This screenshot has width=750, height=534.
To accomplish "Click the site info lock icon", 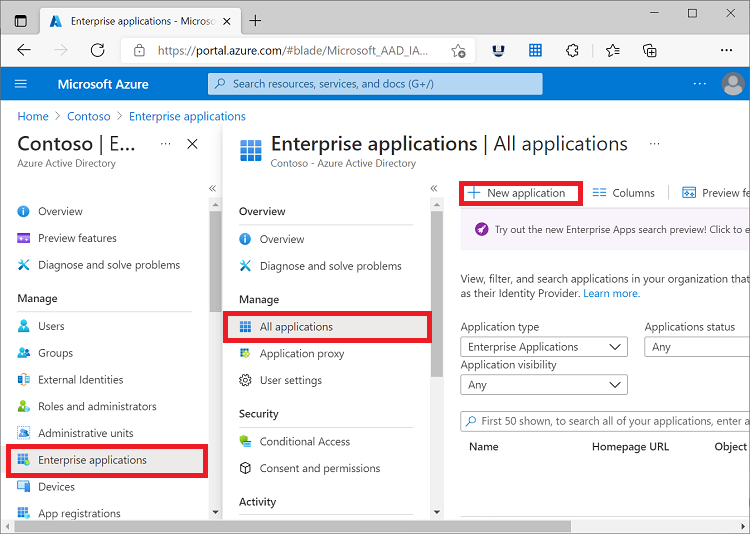I will [x=139, y=50].
